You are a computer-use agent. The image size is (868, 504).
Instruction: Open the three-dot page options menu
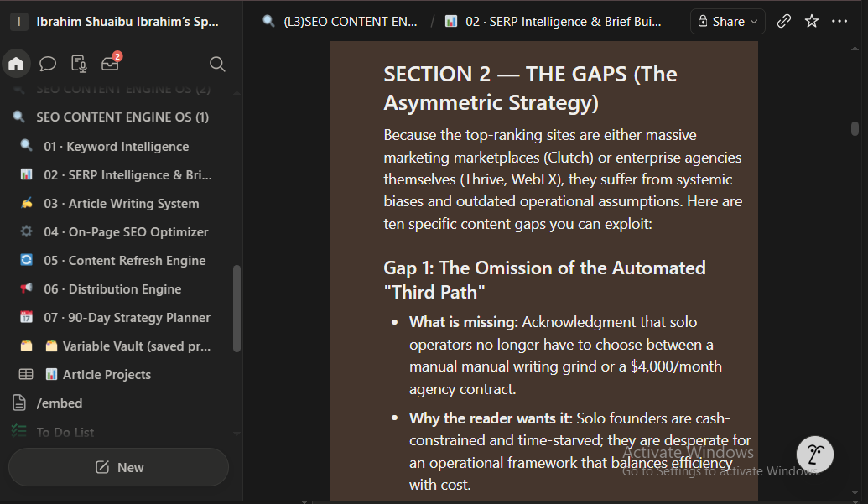[839, 22]
